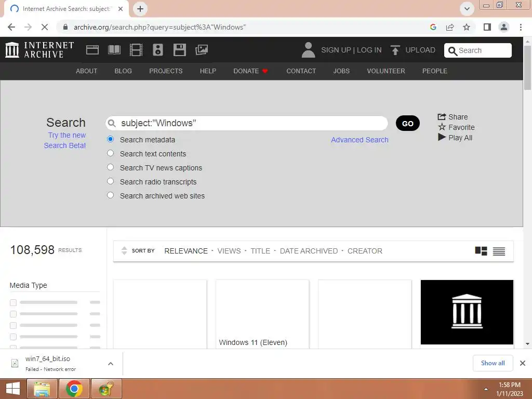Open the Windows 11 (Eleven) result tile
The image size is (532, 399).
pos(262,314)
